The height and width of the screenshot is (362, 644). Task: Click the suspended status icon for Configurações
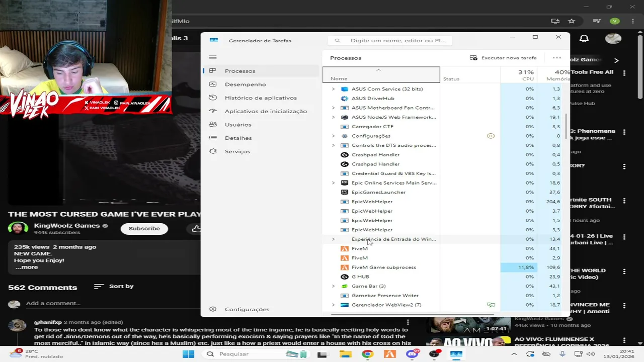[491, 136]
